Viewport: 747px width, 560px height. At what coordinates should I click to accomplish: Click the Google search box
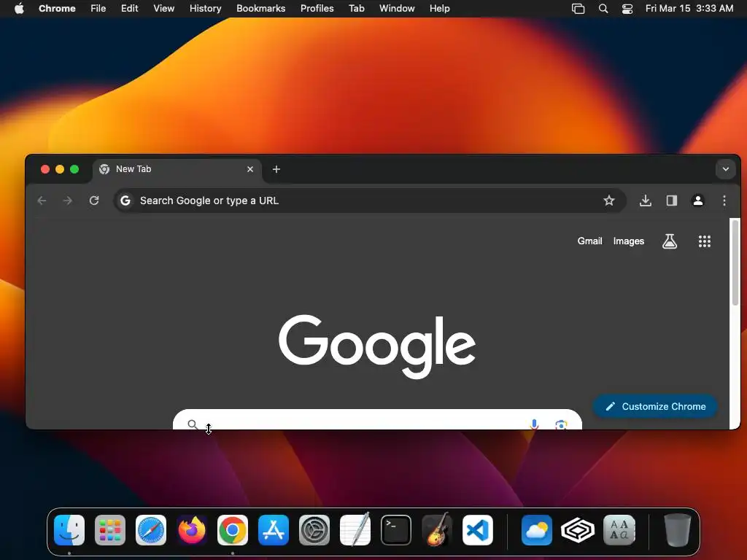pos(377,419)
